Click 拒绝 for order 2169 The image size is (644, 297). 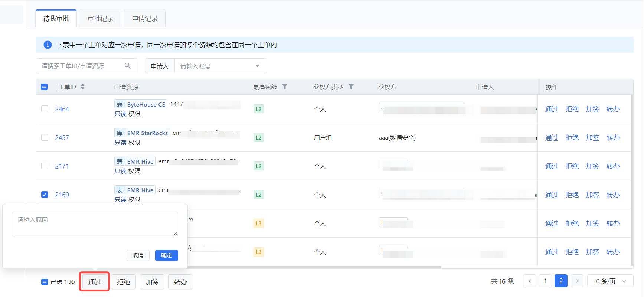572,195
